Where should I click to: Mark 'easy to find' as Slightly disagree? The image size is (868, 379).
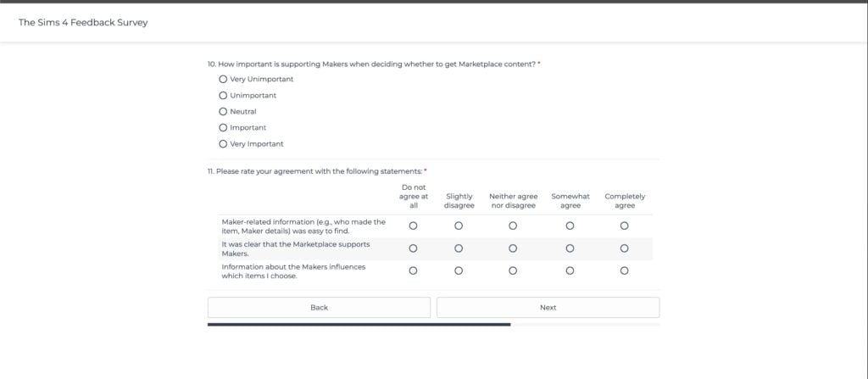point(459,226)
